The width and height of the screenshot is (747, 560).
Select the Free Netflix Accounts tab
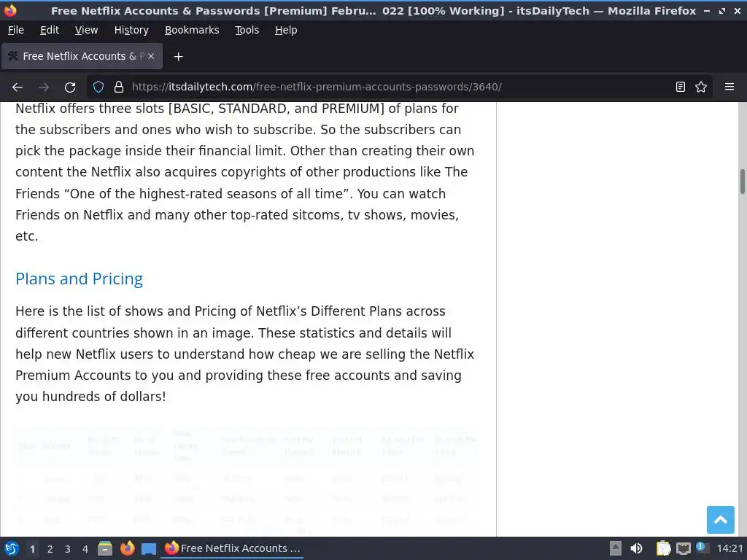tap(82, 56)
